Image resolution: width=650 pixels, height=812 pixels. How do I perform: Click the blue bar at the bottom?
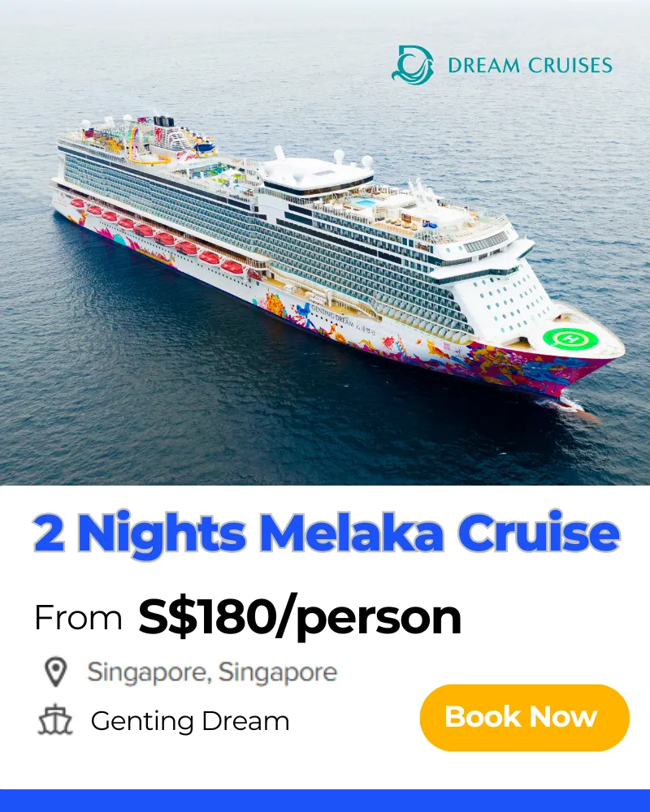coord(325,801)
